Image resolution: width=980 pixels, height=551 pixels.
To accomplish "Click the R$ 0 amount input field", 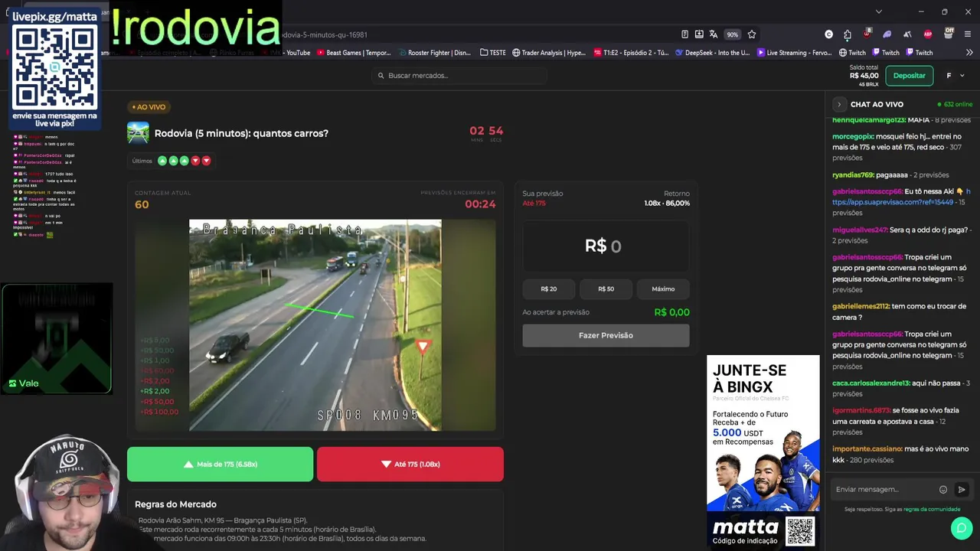I will click(x=606, y=246).
